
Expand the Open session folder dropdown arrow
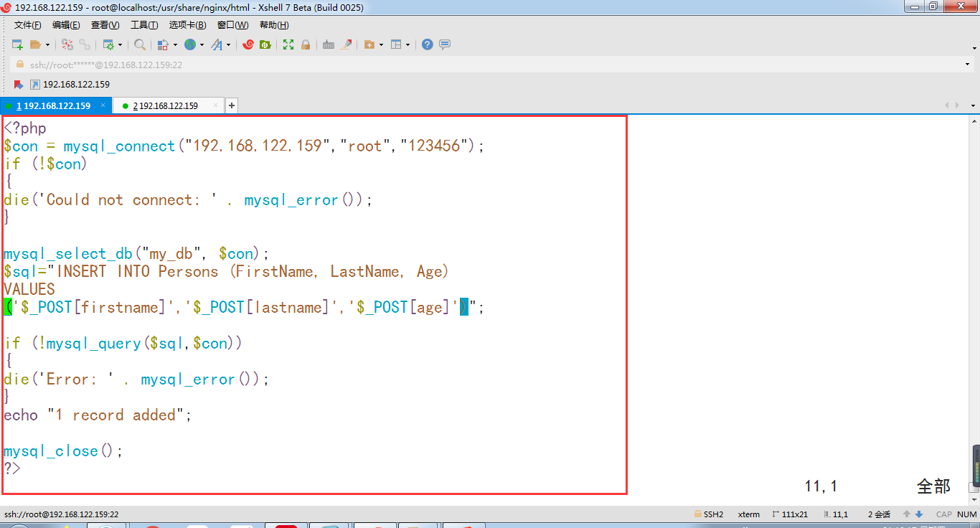click(x=48, y=44)
